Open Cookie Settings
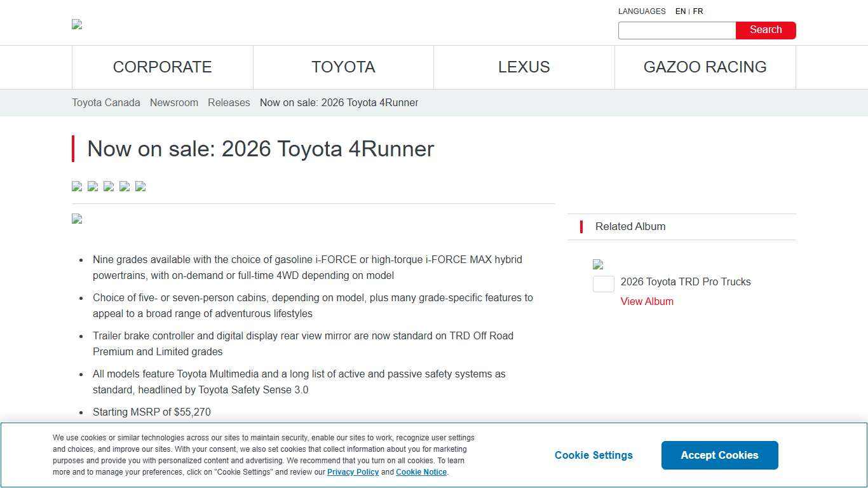The width and height of the screenshot is (868, 488). [593, 455]
